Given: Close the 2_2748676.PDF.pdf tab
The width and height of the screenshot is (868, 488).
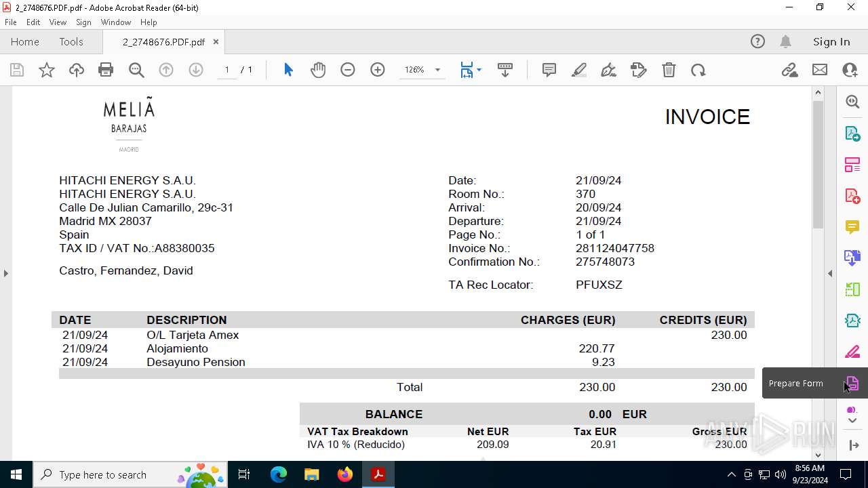Looking at the screenshot, I should pos(216,41).
